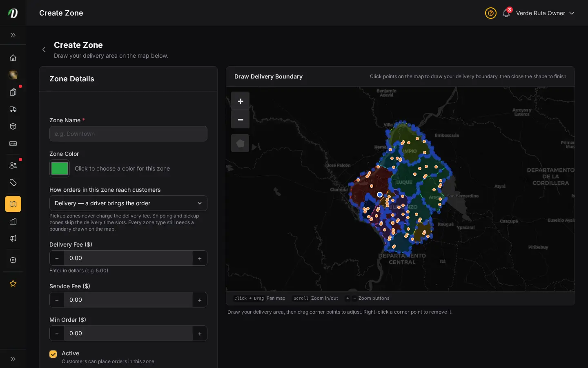The width and height of the screenshot is (588, 368).
Task: Open the Verde Ruta Owner account menu
Action: click(x=545, y=13)
